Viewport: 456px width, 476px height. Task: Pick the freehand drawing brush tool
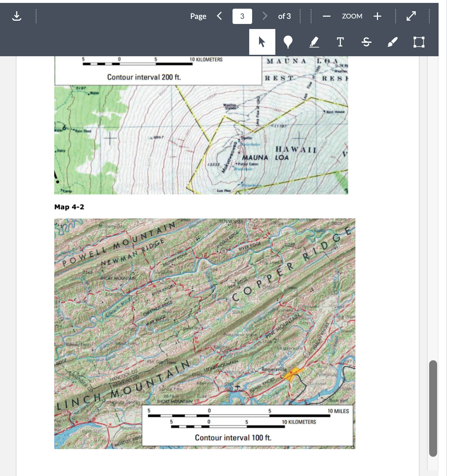(x=393, y=42)
